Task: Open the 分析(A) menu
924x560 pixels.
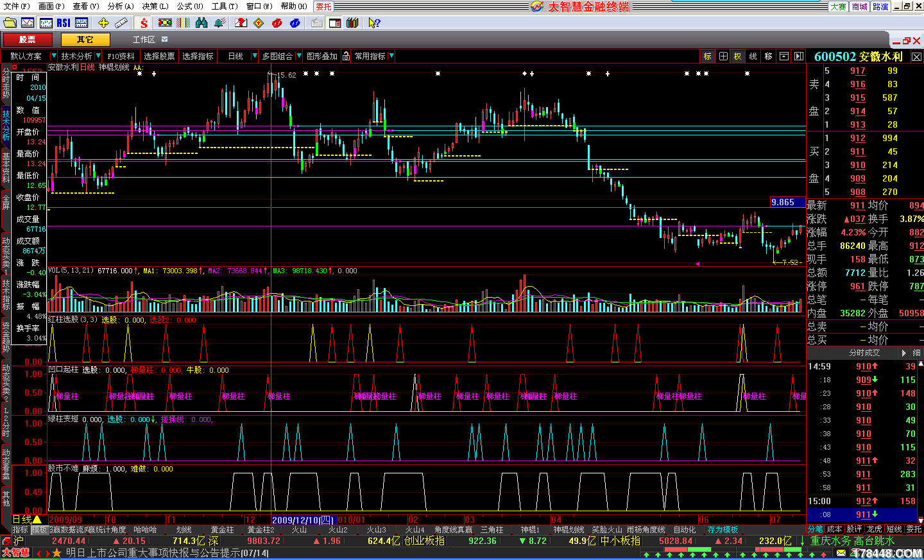Action: (x=121, y=6)
